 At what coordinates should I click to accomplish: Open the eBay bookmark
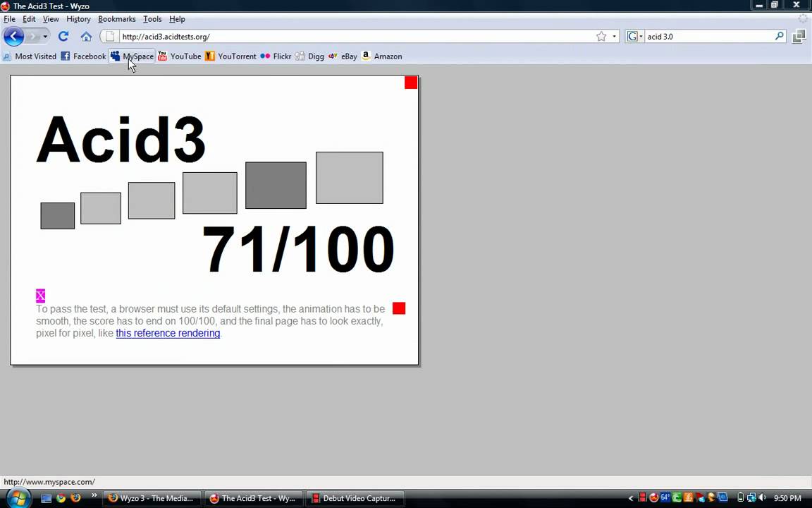[x=343, y=56]
